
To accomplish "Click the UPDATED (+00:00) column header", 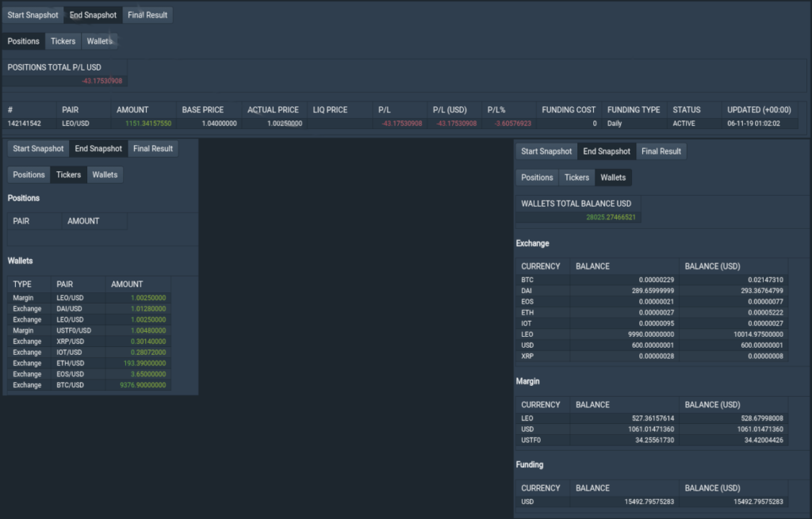I will (759, 110).
